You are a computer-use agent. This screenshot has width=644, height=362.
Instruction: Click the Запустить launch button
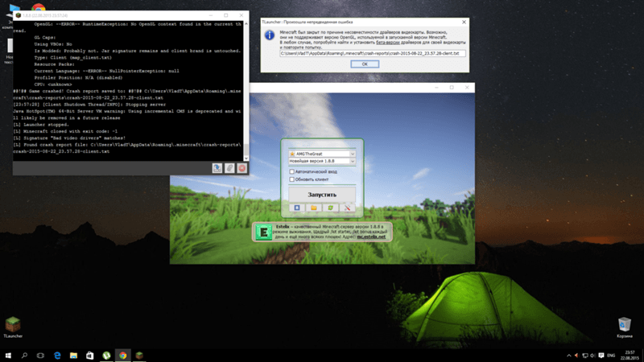click(x=322, y=195)
